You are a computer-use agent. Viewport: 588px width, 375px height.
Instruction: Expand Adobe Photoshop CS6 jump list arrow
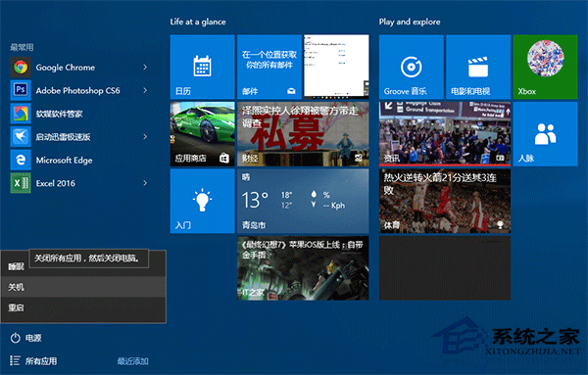coord(145,90)
